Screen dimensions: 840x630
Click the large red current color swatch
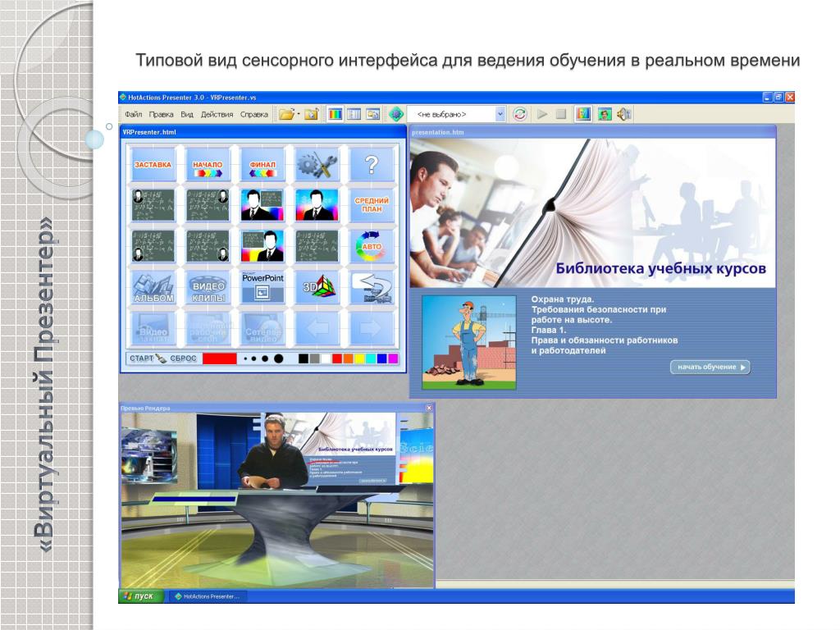pos(220,358)
